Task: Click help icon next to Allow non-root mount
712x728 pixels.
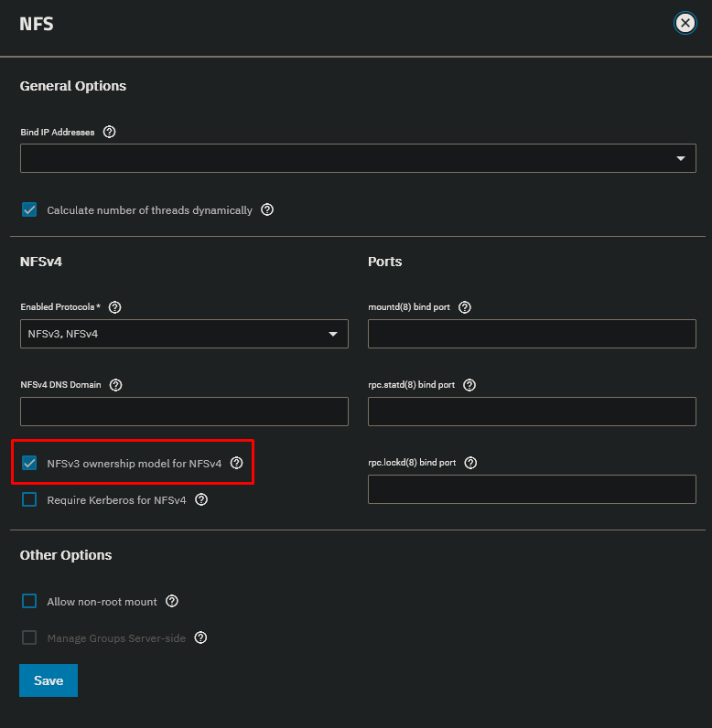Action: [x=172, y=601]
